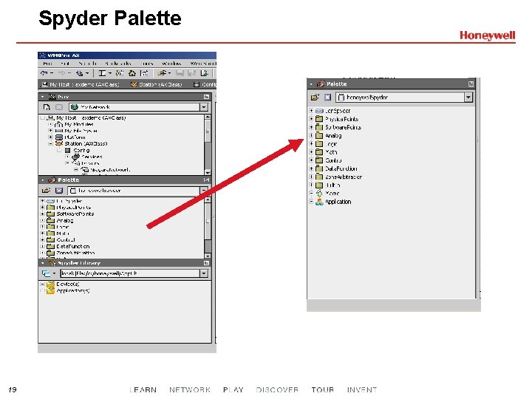
Task: Expand SoftwarePoints folder in enlarged Palette
Action: coord(311,127)
